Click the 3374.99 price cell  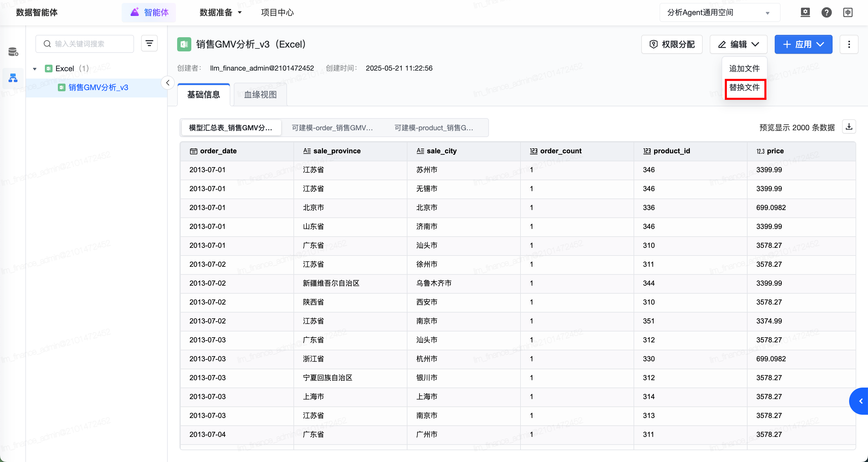[x=801, y=321]
